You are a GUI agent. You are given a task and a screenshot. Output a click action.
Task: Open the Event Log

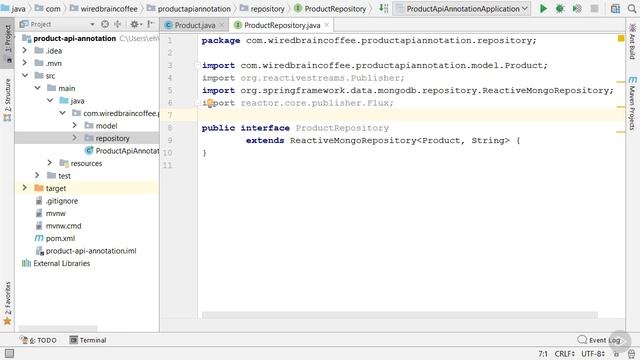(599, 340)
